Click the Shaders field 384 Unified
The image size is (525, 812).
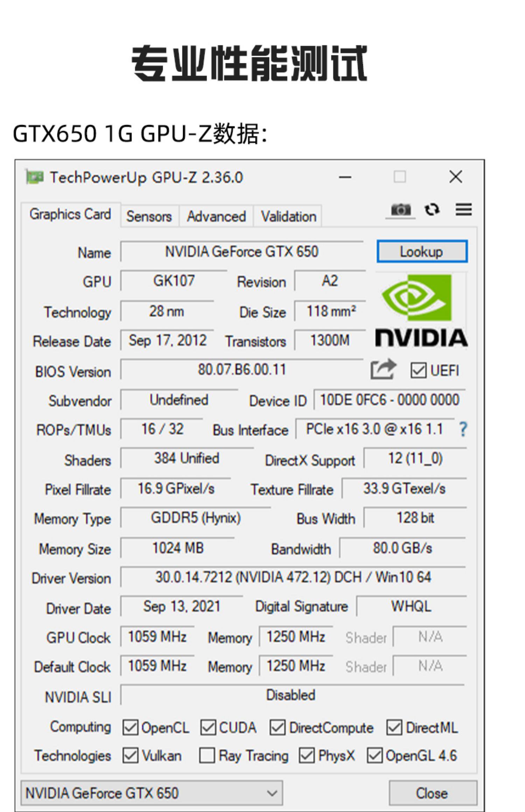pos(187,458)
